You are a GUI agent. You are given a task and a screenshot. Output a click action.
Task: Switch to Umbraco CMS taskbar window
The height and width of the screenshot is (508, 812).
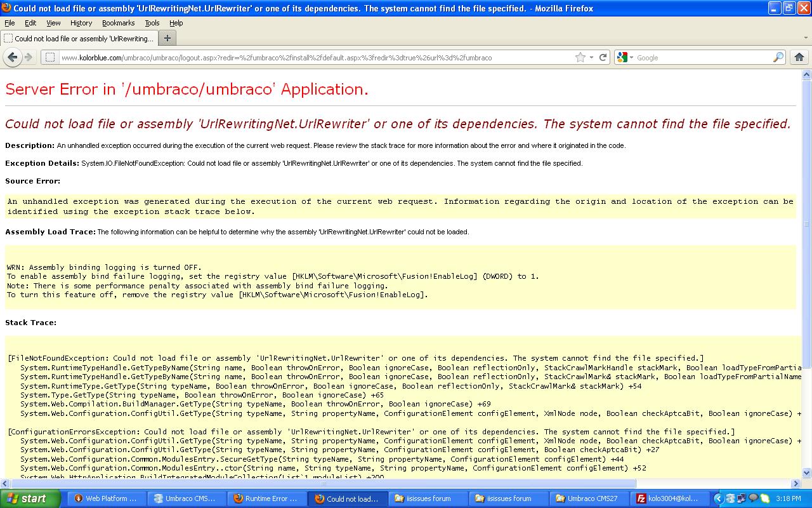click(186, 498)
